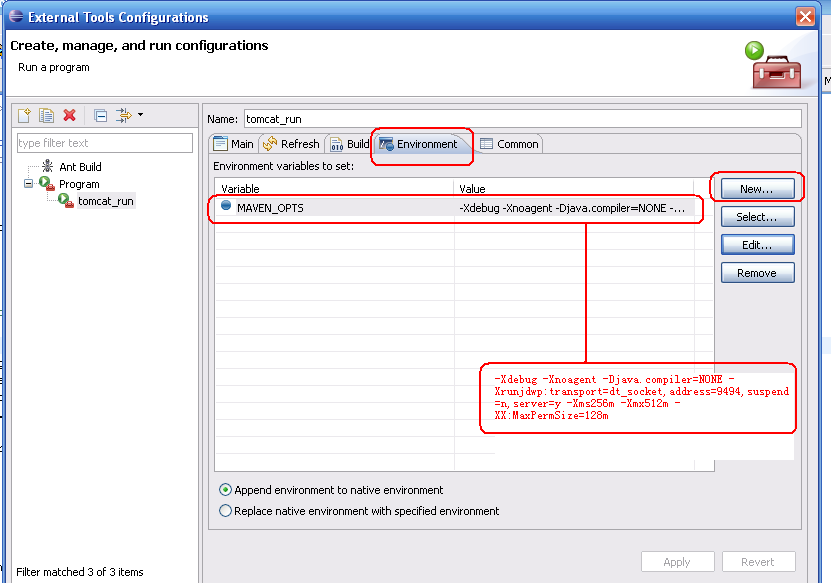Click the Revert button
This screenshot has width=831, height=583.
click(x=758, y=562)
